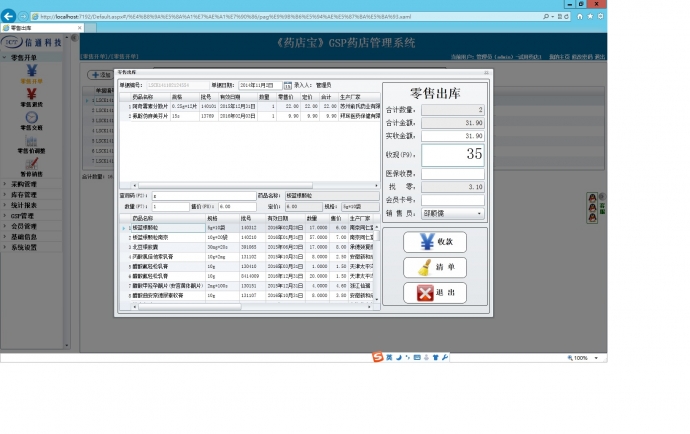Click the 收现(F9) cash input showing 35

[453, 155]
